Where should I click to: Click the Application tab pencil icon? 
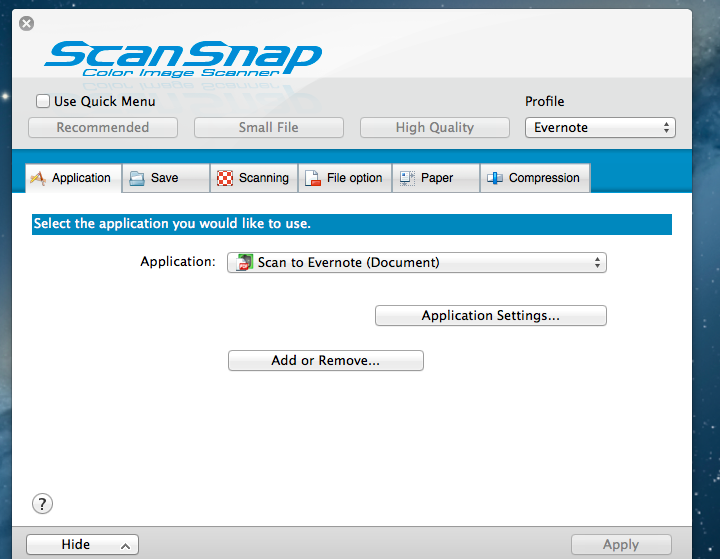tap(38, 178)
